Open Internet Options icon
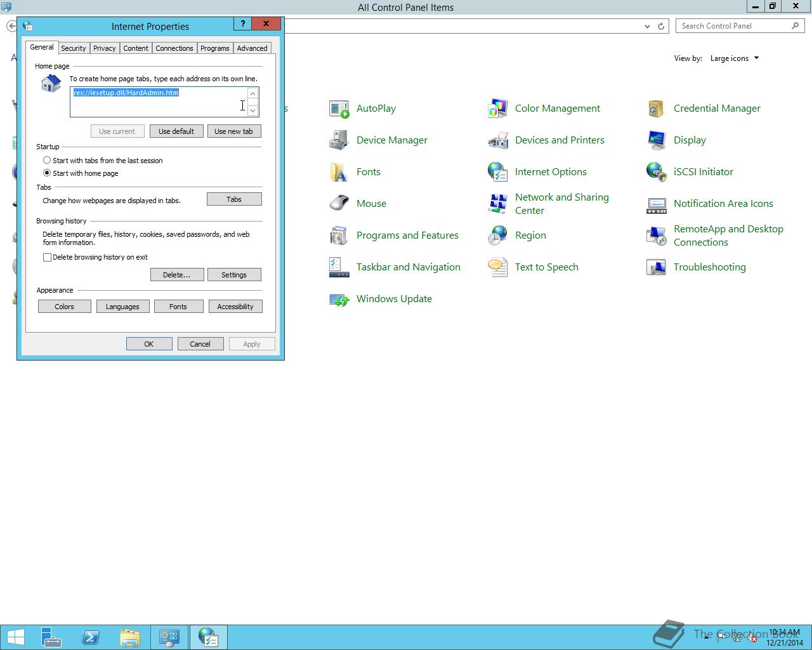 [x=498, y=172]
